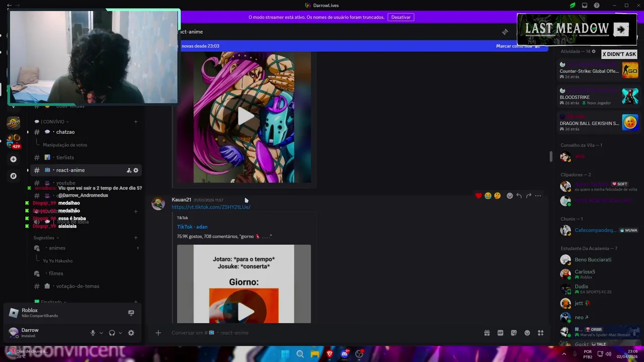
Task: Collapse the Finalizado category
Action: (x=49, y=302)
